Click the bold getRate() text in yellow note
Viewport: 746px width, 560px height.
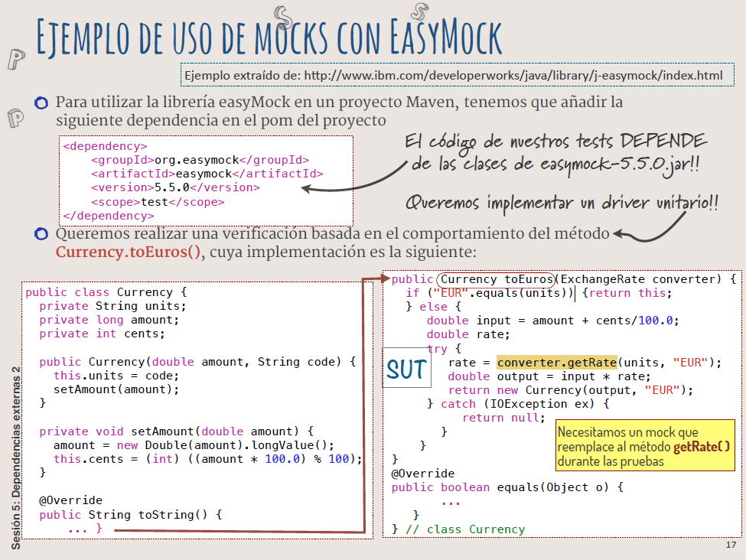tap(702, 446)
